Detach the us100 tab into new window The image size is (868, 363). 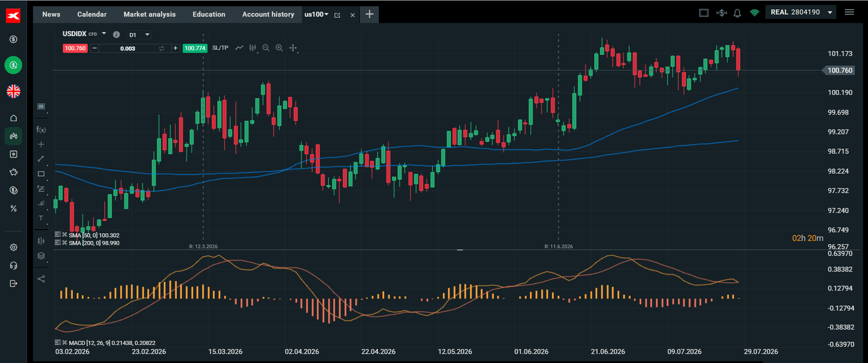pyautogui.click(x=337, y=15)
